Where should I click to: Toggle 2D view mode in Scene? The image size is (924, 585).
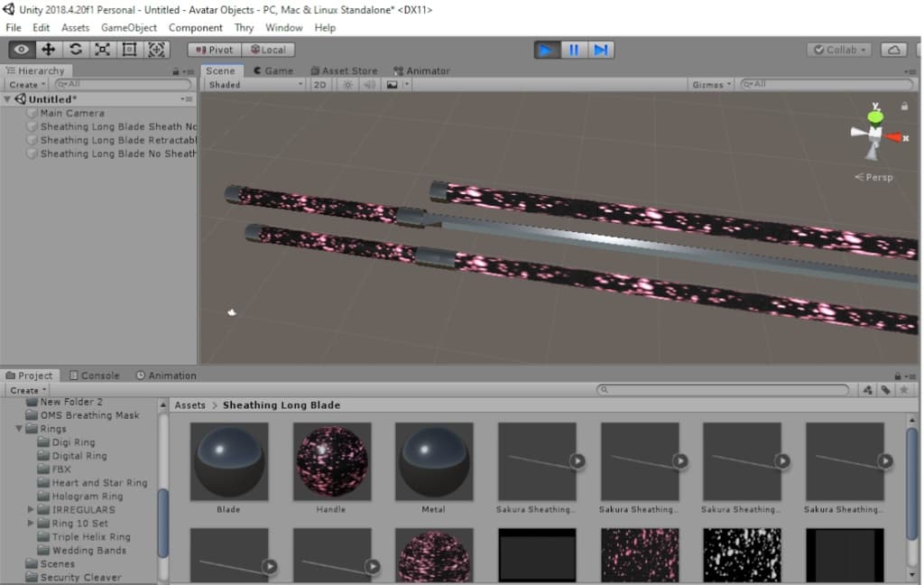[x=319, y=85]
